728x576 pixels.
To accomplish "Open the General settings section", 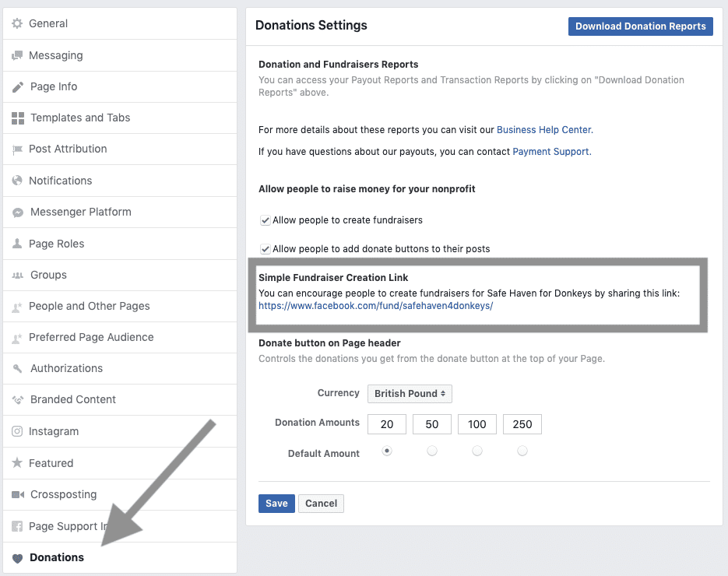I will point(120,23).
